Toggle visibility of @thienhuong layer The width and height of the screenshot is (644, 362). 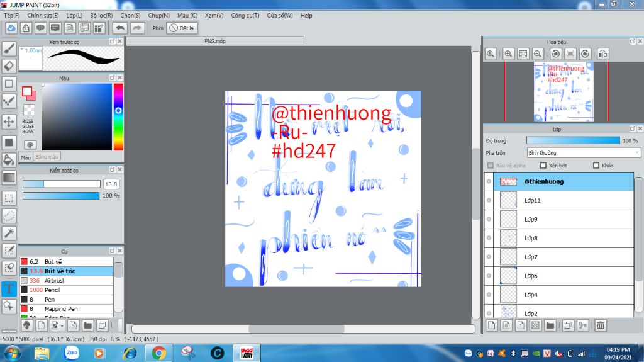coord(489,181)
